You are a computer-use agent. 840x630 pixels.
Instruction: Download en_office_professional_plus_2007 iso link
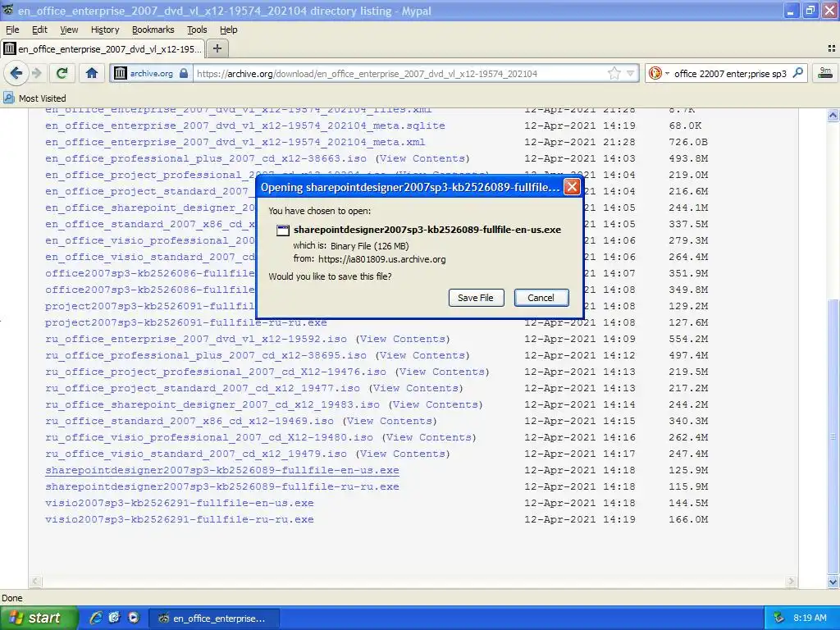tap(206, 158)
